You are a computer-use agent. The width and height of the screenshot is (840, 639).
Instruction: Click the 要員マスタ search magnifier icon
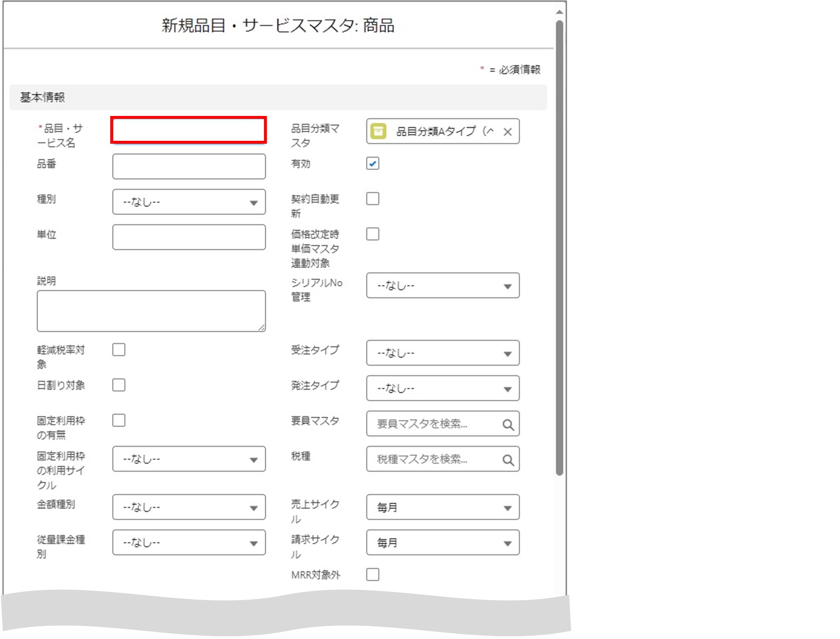coord(508,424)
